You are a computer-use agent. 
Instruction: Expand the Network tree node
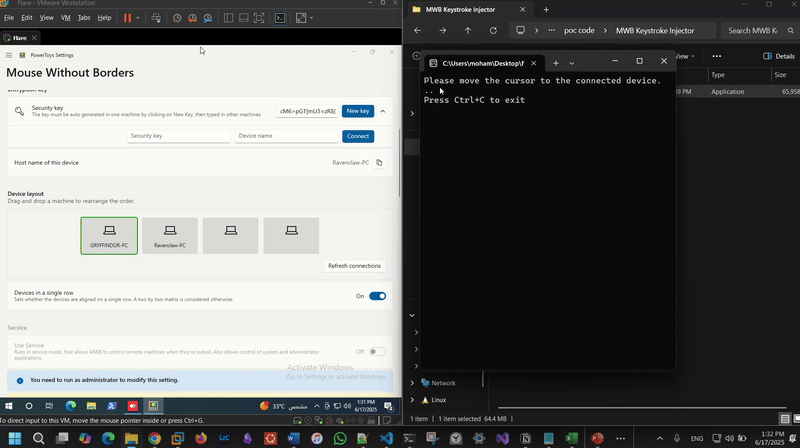tap(412, 383)
